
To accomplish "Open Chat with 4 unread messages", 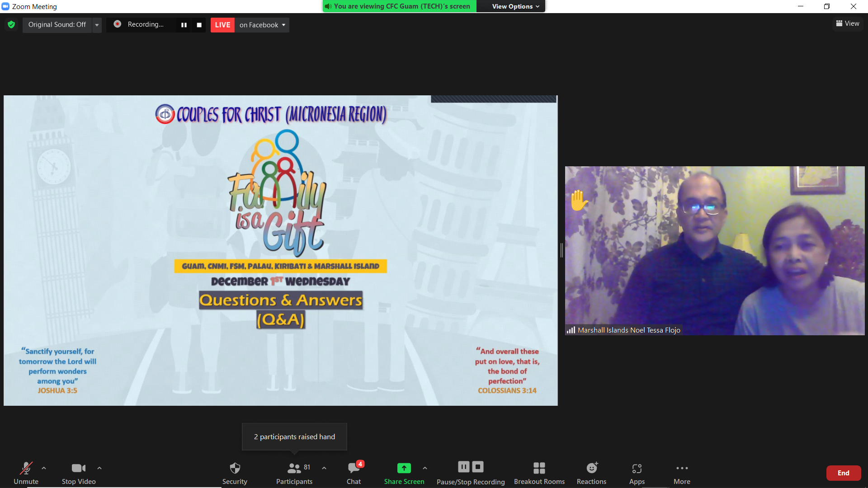I will click(354, 473).
